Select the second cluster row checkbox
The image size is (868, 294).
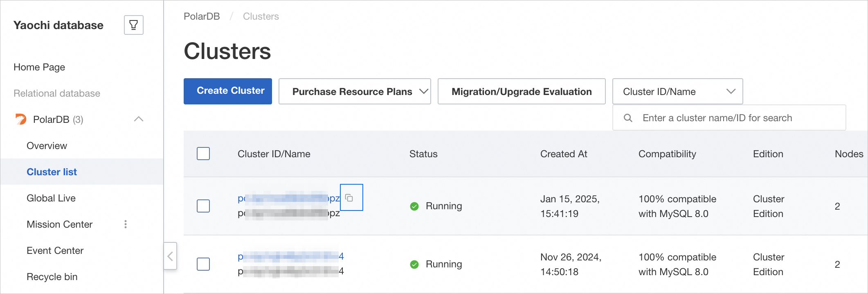(203, 264)
